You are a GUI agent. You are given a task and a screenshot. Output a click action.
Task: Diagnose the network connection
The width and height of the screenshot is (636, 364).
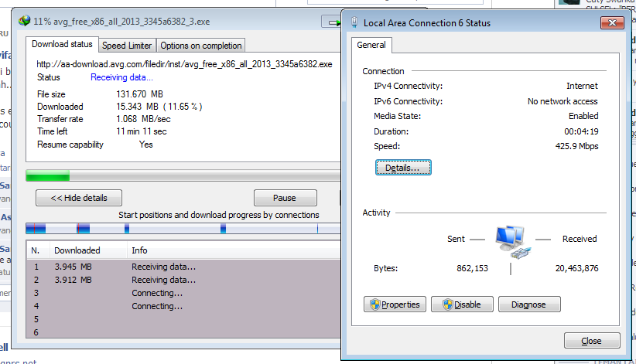(529, 304)
